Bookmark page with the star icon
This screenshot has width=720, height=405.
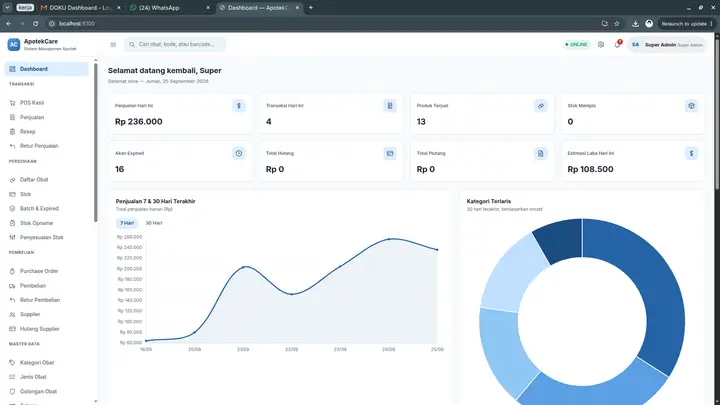[617, 23]
